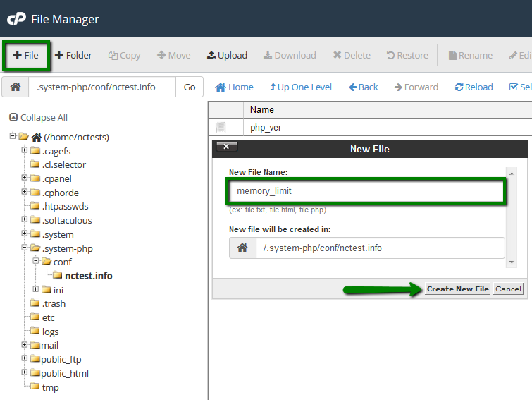The height and width of the screenshot is (400, 532).
Task: Click dialog scrollbar down arrow
Action: pyautogui.click(x=512, y=262)
